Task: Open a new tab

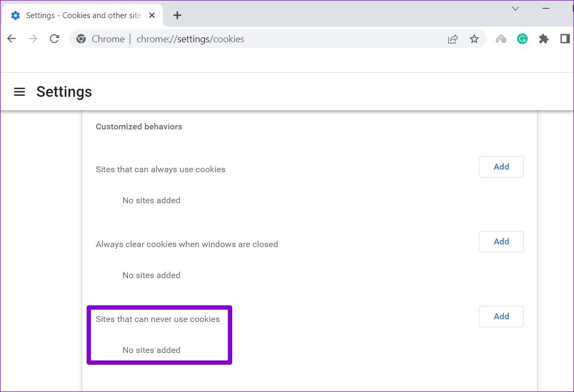Action: click(x=177, y=16)
